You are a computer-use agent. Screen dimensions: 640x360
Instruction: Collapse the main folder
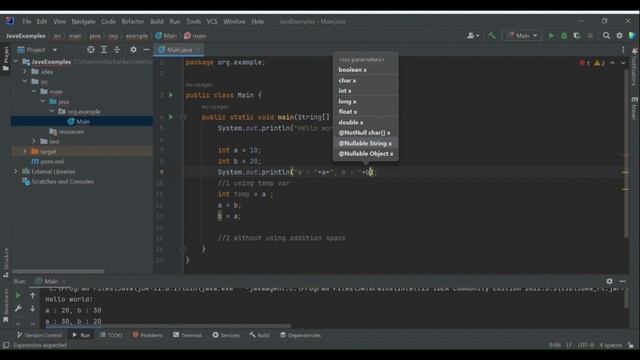pyautogui.click(x=34, y=91)
